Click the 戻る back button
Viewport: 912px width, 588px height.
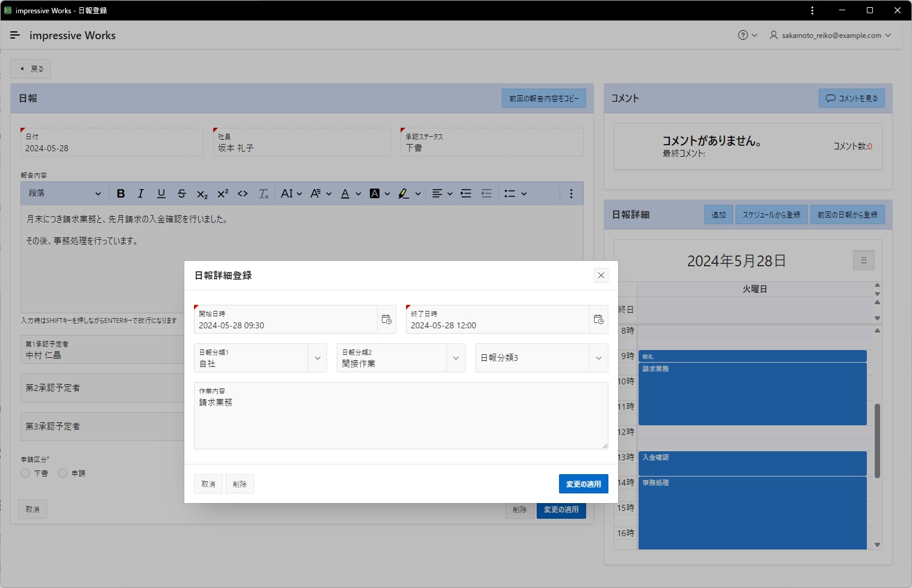(31, 69)
